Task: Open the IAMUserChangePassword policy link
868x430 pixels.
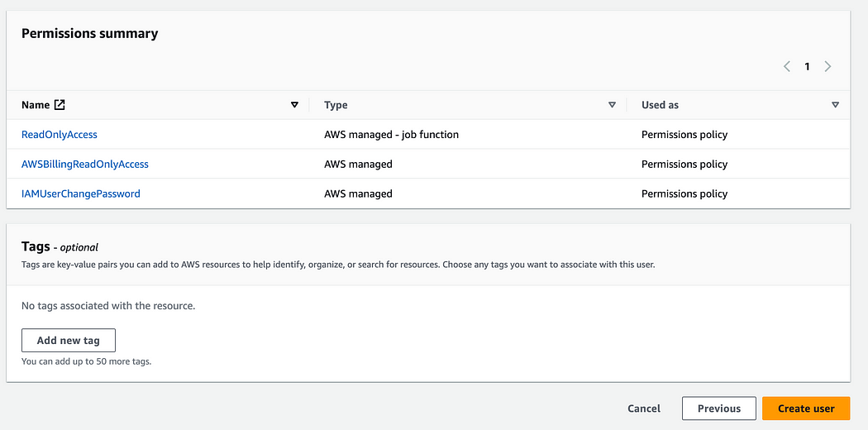Action: (81, 193)
